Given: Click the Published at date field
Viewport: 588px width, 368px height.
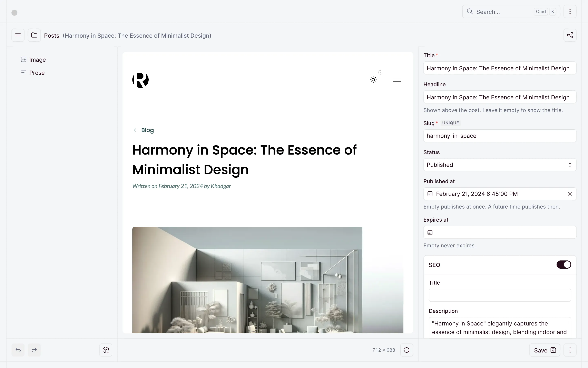Looking at the screenshot, I should (x=500, y=194).
